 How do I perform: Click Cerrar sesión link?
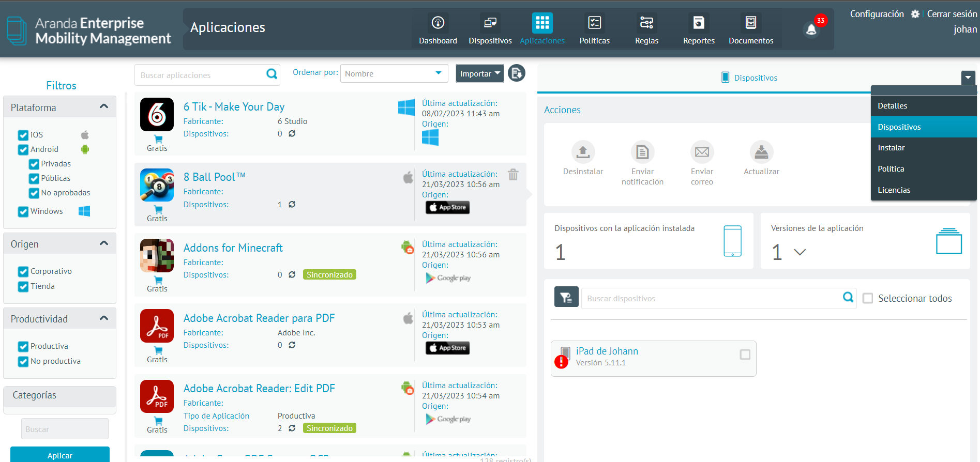coord(952,14)
